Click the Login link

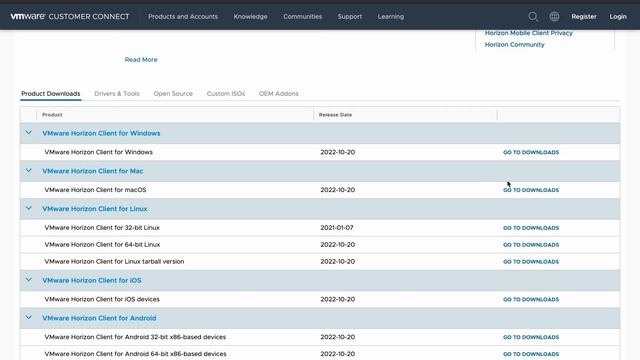click(x=618, y=16)
